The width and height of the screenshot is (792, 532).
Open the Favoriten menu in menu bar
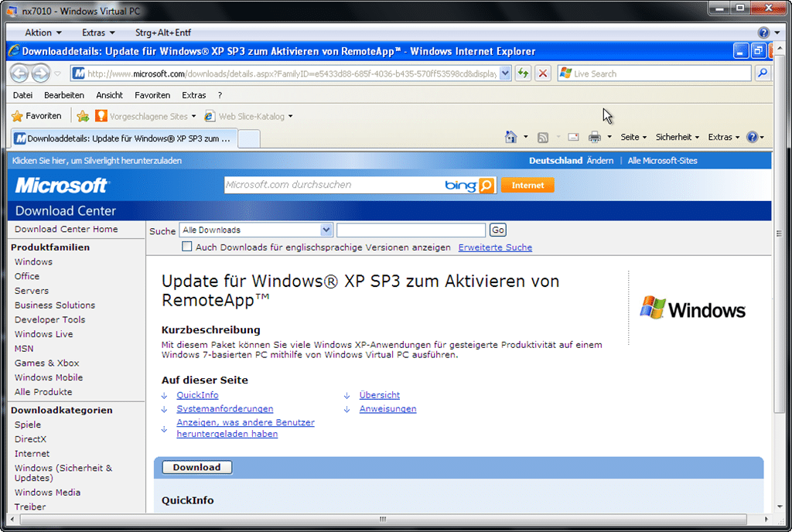[152, 95]
